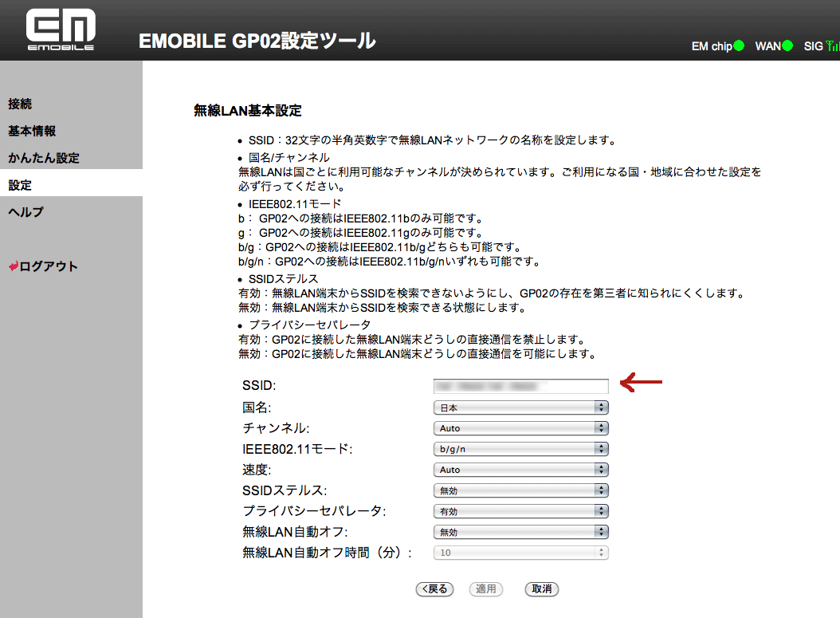Image resolution: width=840 pixels, height=618 pixels.
Task: Open the かんたん設定 menu item
Action: (x=43, y=158)
